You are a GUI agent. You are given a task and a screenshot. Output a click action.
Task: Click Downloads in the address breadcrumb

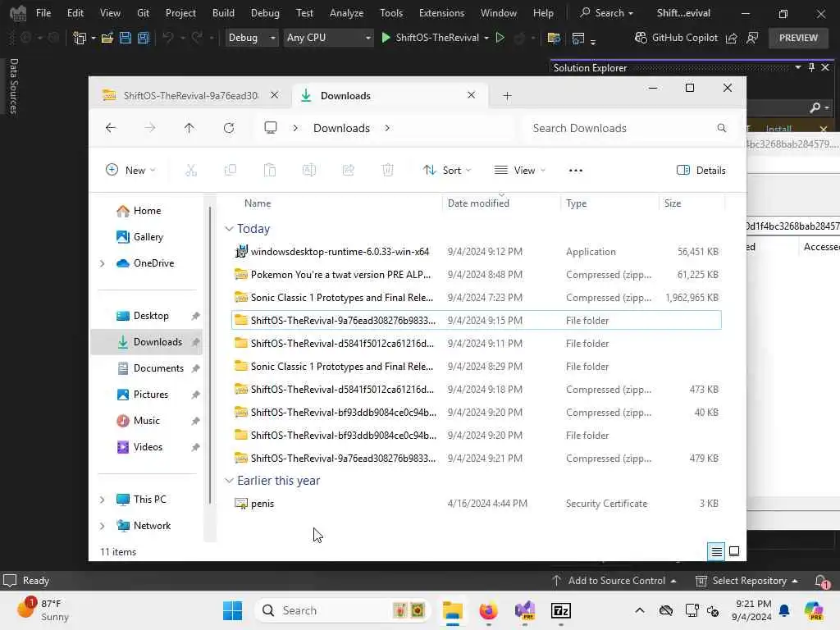(x=341, y=128)
